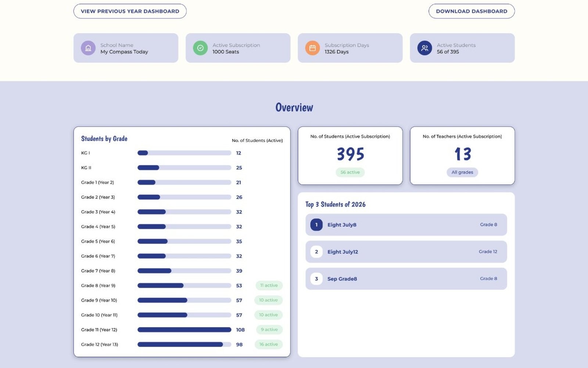Select the 1000 Seats subscription text
Viewport: 588px width, 368px height.
pos(226,52)
